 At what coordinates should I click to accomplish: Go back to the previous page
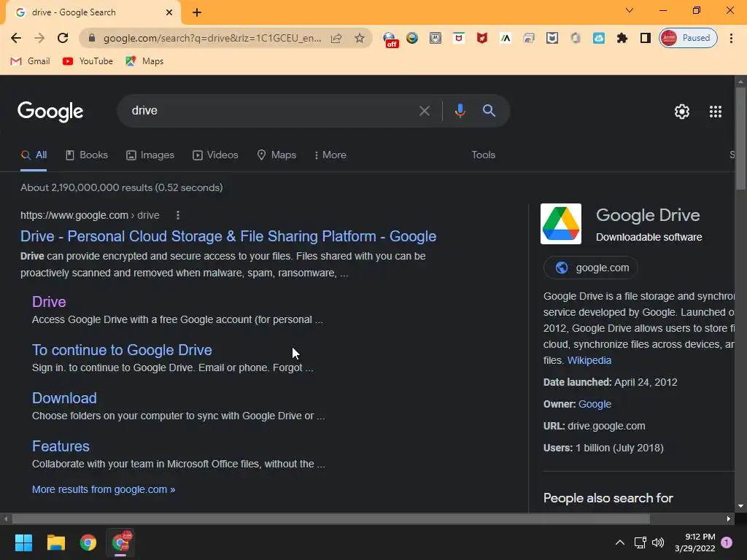pos(16,38)
